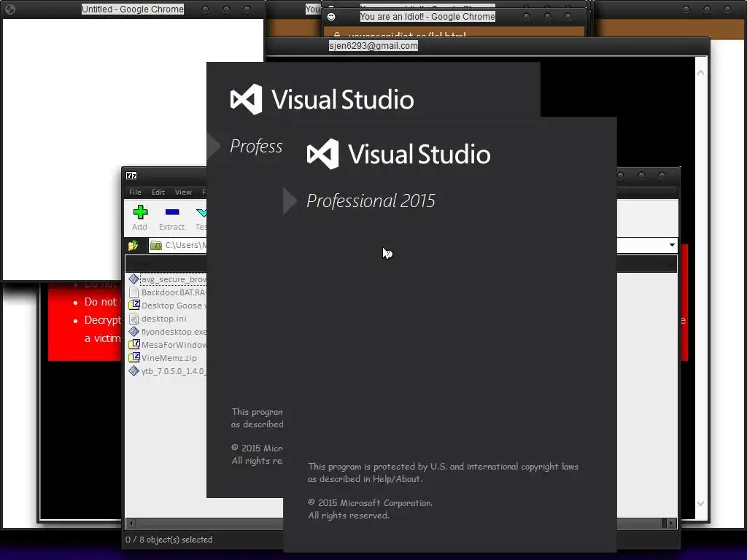The image size is (747, 560).
Task: Click You are an Idiot! Chrome title
Action: point(427,17)
